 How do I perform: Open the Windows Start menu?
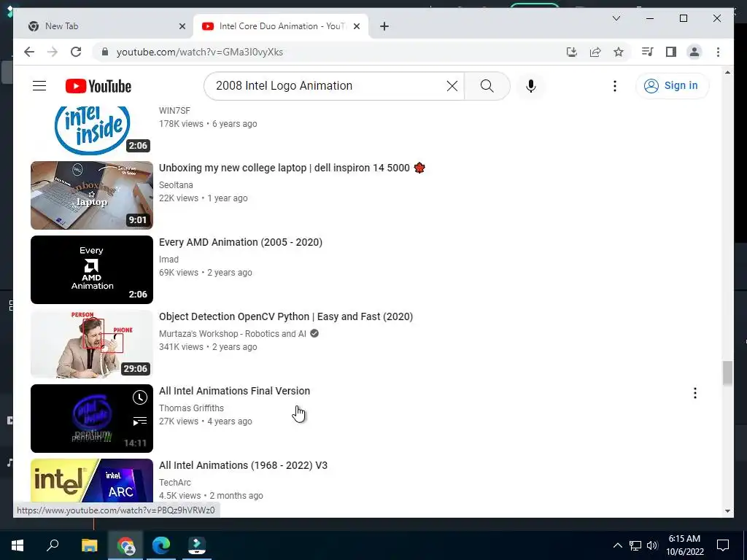coord(18,545)
